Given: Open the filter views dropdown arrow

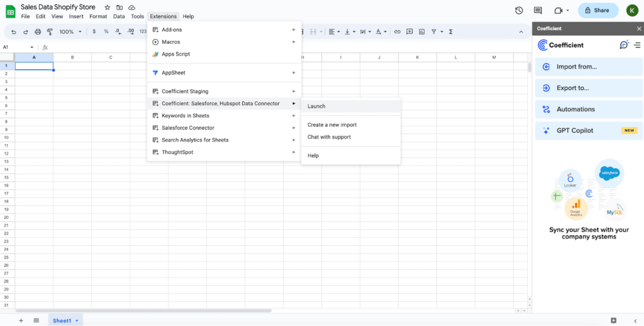Looking at the screenshot, I should pos(442,31).
